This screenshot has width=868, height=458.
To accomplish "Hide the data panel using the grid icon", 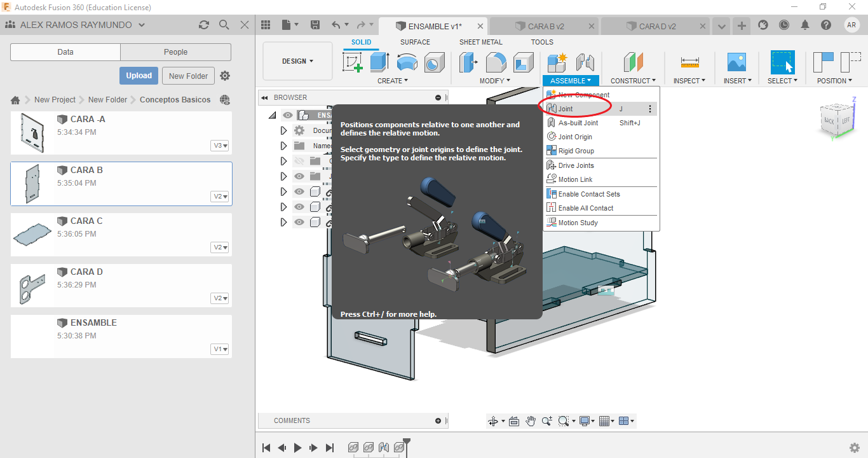I will (x=266, y=25).
